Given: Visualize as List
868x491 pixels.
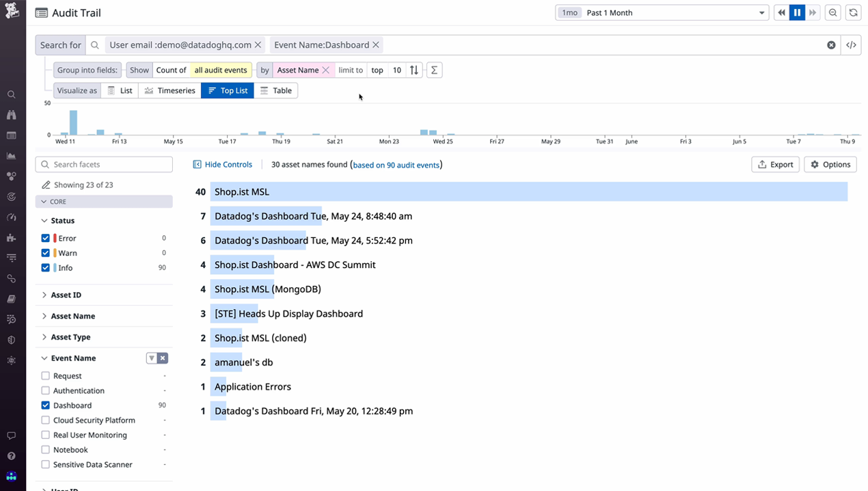Looking at the screenshot, I should [x=120, y=90].
